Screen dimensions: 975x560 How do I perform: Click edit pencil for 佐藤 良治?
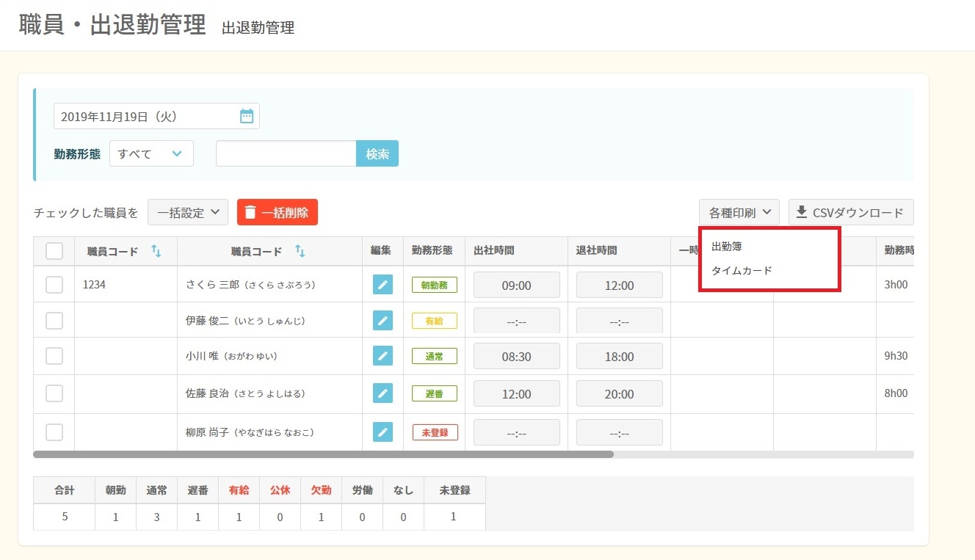[x=383, y=393]
